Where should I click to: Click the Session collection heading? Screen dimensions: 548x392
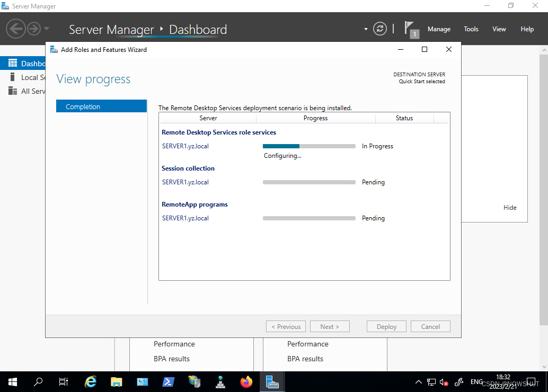(188, 168)
